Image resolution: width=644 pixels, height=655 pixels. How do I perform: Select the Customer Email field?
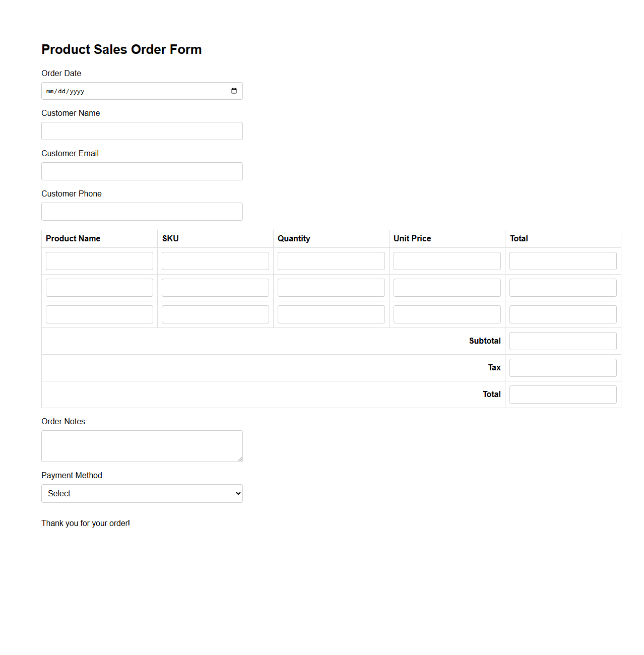pos(142,171)
